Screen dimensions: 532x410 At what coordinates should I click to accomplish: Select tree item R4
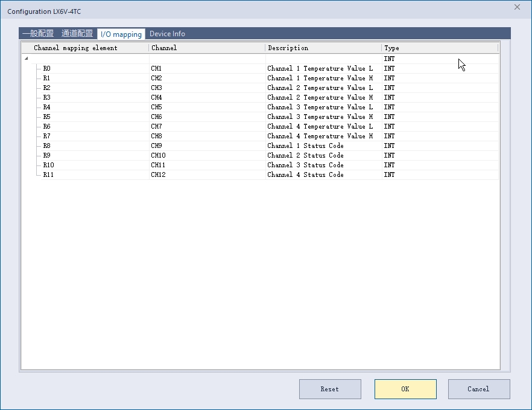[x=47, y=107]
